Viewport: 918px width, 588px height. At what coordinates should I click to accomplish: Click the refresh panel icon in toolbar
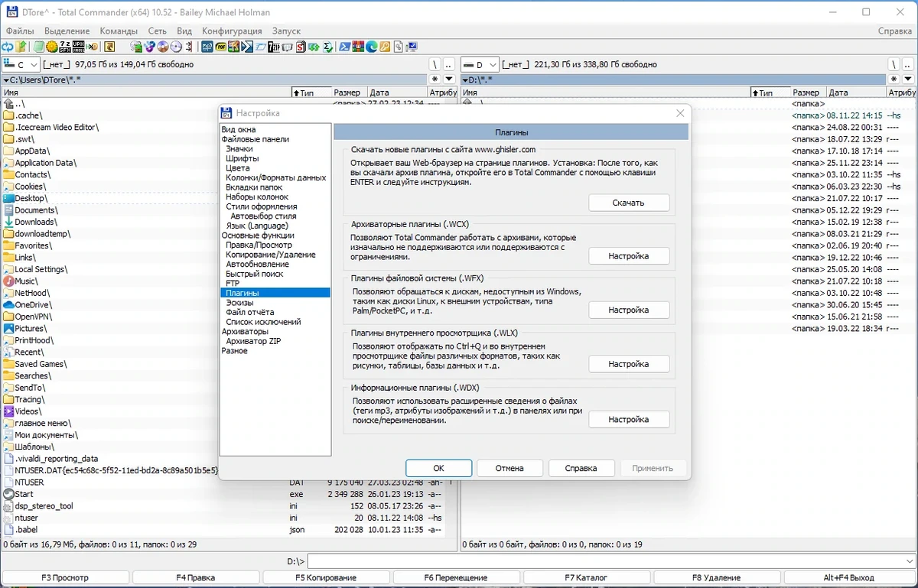[x=7, y=47]
